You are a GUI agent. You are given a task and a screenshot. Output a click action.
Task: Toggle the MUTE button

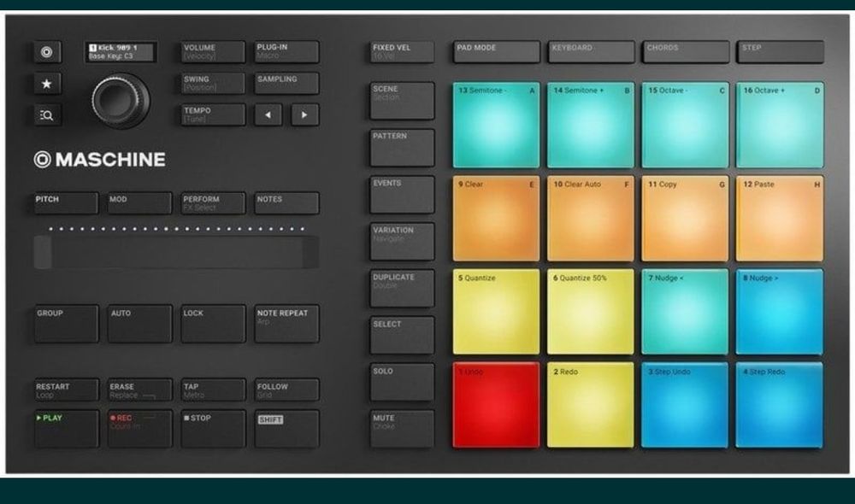click(402, 430)
